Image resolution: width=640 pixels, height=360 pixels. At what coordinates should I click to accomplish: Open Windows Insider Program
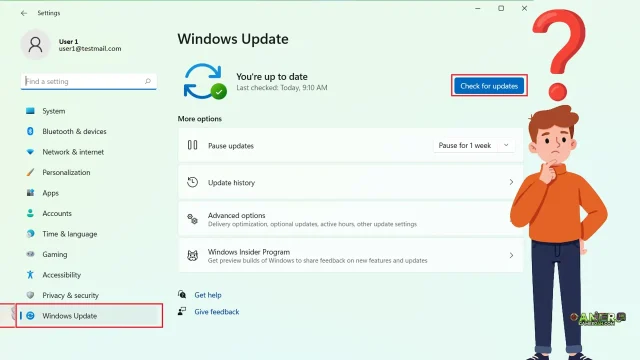[350, 256]
